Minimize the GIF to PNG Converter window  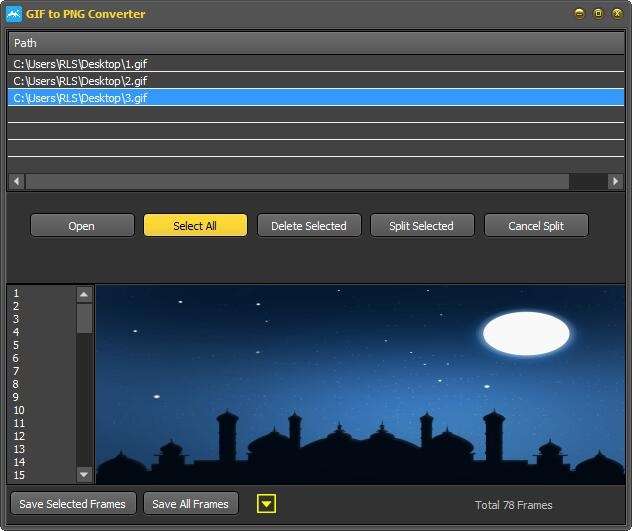579,14
